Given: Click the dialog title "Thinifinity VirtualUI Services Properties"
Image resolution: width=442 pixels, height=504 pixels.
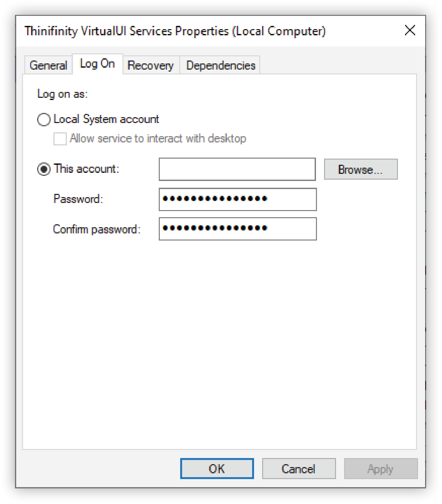Looking at the screenshot, I should tap(127, 31).
